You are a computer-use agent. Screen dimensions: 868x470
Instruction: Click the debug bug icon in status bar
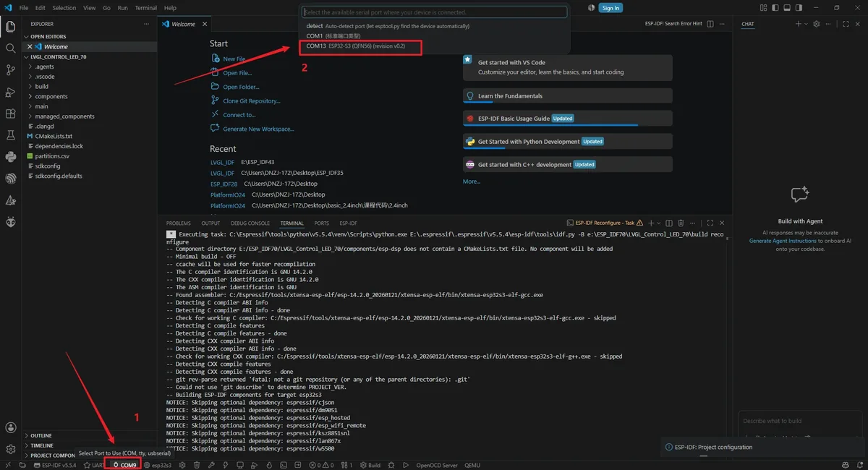(x=391, y=465)
